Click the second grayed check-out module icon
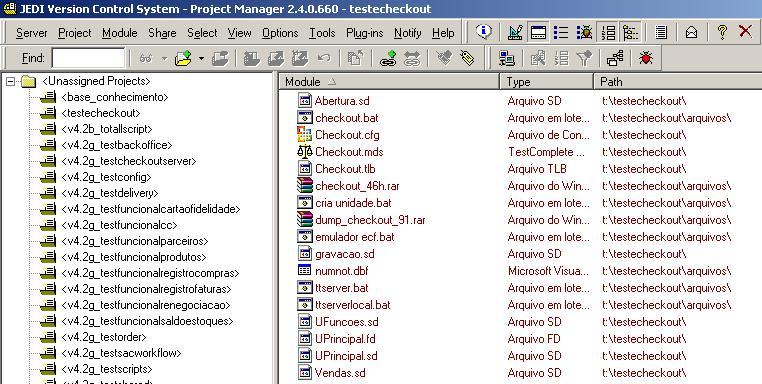Image resolution: width=762 pixels, height=384 pixels. (276, 59)
